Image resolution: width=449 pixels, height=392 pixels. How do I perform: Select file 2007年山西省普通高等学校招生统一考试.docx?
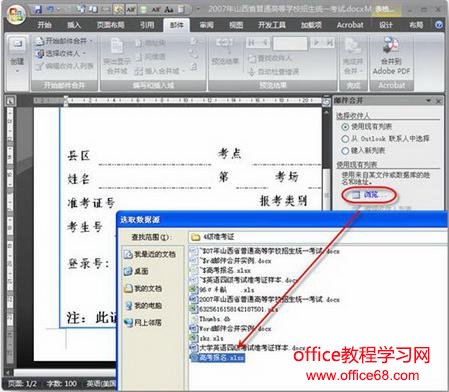tap(264, 299)
